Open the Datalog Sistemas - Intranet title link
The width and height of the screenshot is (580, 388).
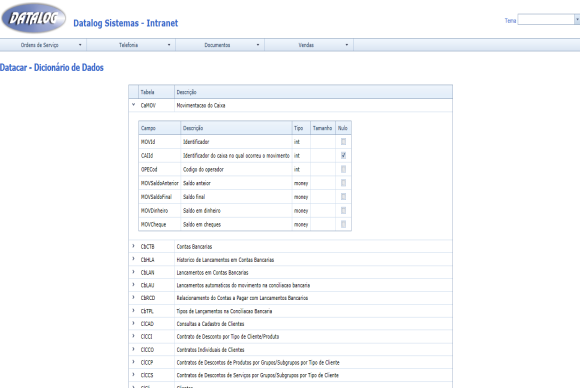pyautogui.click(x=125, y=23)
